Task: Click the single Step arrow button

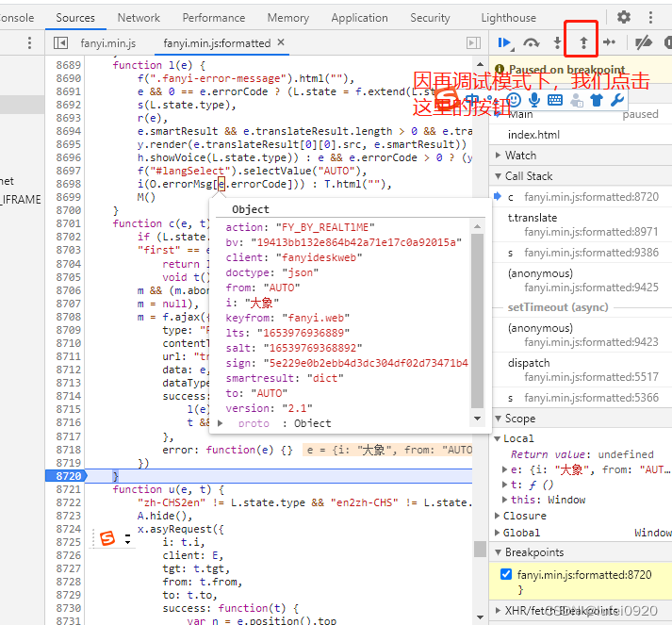Action: [x=609, y=42]
